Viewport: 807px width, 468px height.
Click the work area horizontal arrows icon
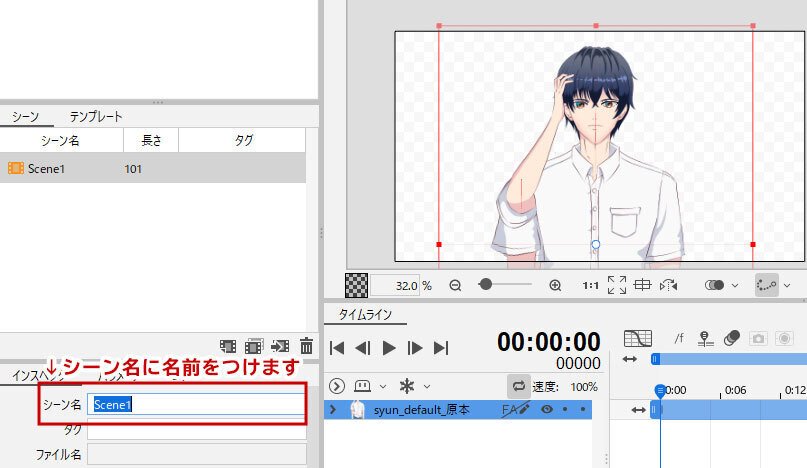pyautogui.click(x=630, y=359)
